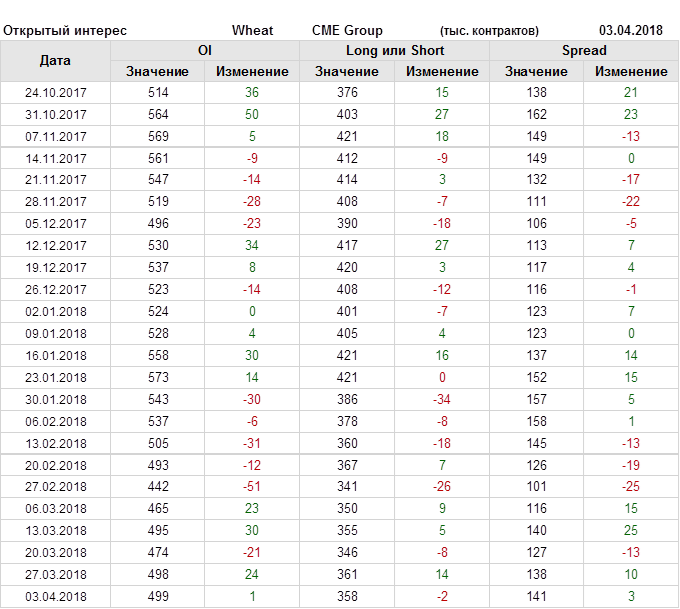
Task: Click Значение subheader under OI
Action: [x=157, y=71]
